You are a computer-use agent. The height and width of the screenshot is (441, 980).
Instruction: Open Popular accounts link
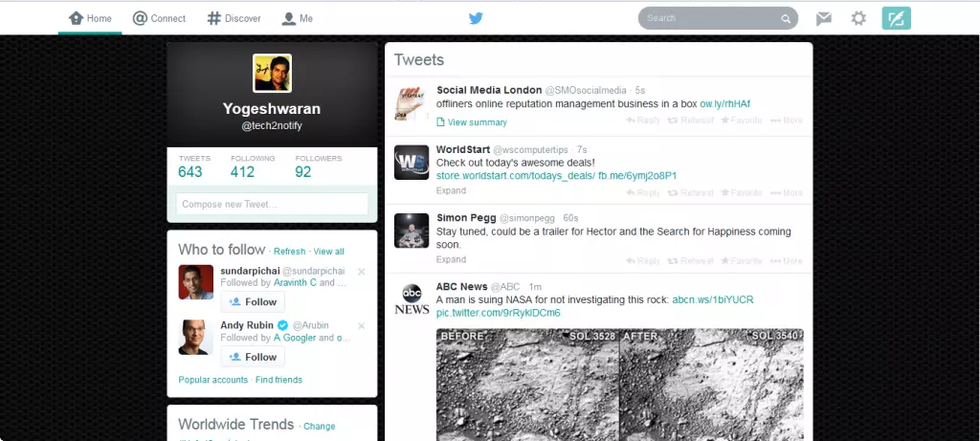click(213, 380)
